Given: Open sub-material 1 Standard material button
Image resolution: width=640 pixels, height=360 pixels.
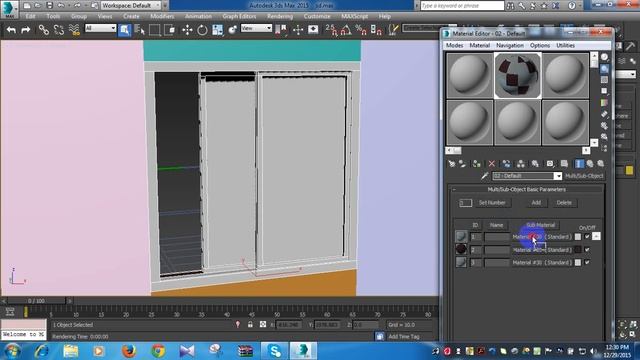Looking at the screenshot, I should 542,237.
